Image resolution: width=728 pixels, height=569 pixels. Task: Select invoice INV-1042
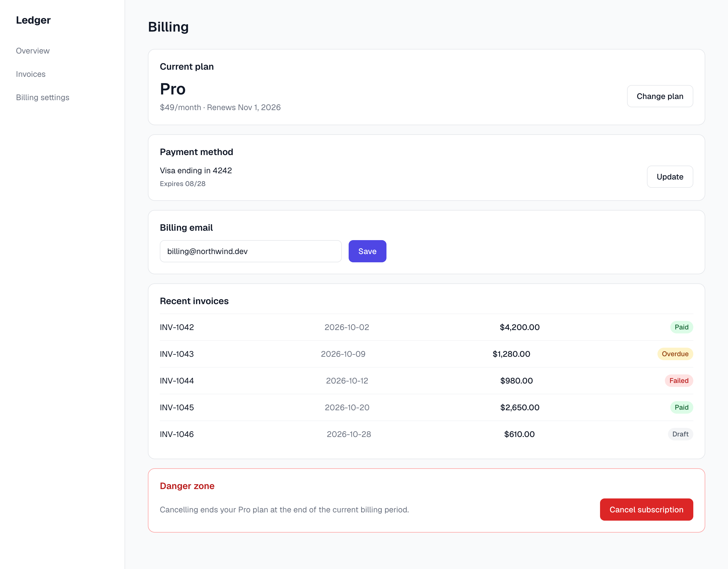point(177,327)
